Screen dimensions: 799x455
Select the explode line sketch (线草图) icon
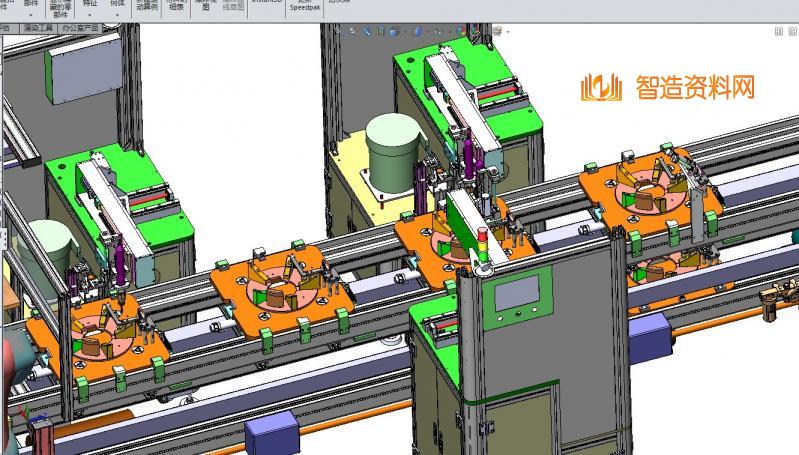click(233, 6)
